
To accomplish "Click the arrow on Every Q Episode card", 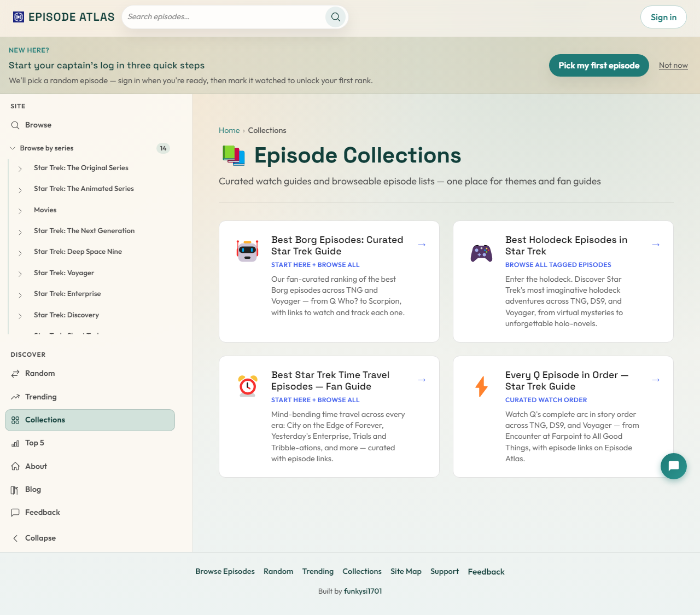I will (656, 380).
